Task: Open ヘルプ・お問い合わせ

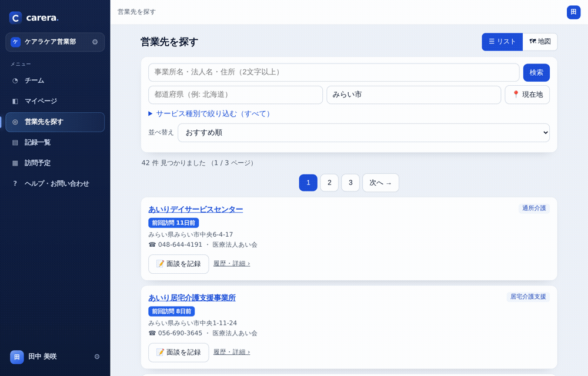Action: point(55,183)
